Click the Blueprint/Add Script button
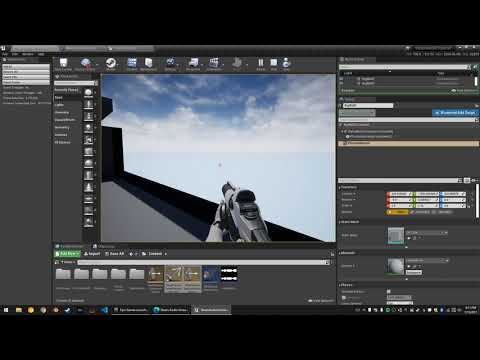The width and height of the screenshot is (480, 360). [x=455, y=113]
